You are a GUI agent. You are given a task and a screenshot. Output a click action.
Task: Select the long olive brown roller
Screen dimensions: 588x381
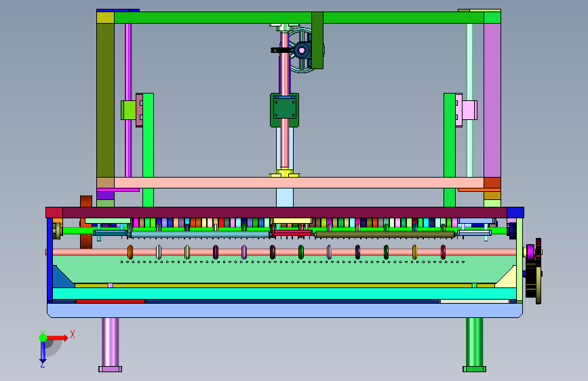pyautogui.click(x=385, y=235)
